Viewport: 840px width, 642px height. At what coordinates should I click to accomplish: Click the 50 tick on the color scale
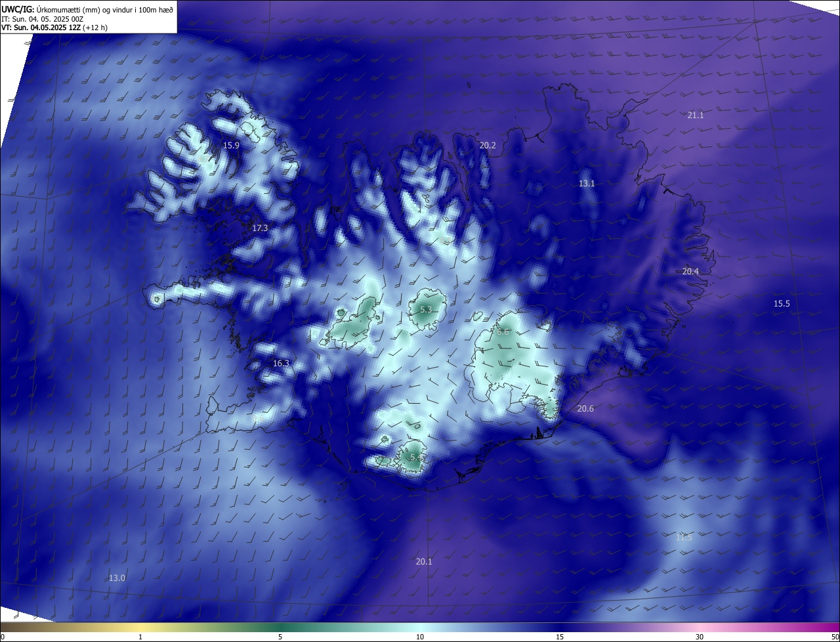tap(835, 637)
